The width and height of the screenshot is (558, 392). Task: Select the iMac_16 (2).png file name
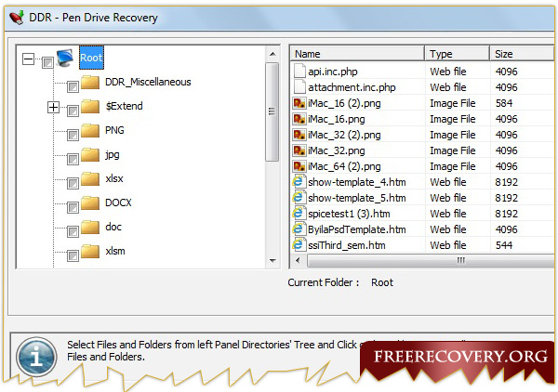click(x=344, y=103)
